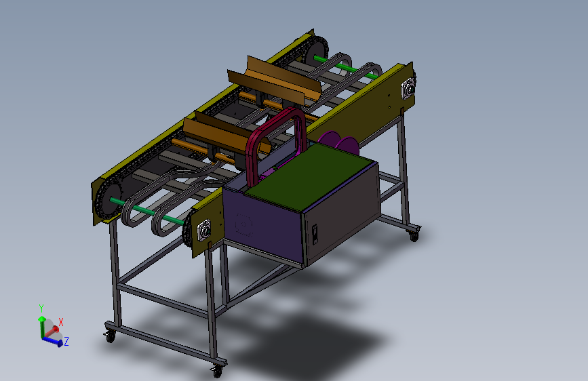The image size is (588, 381).
Task: Select the power switch on the box front
Action: [x=315, y=234]
